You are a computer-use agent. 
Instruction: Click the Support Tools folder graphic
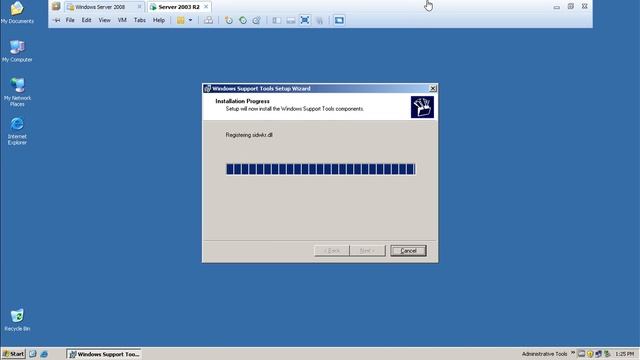click(422, 107)
